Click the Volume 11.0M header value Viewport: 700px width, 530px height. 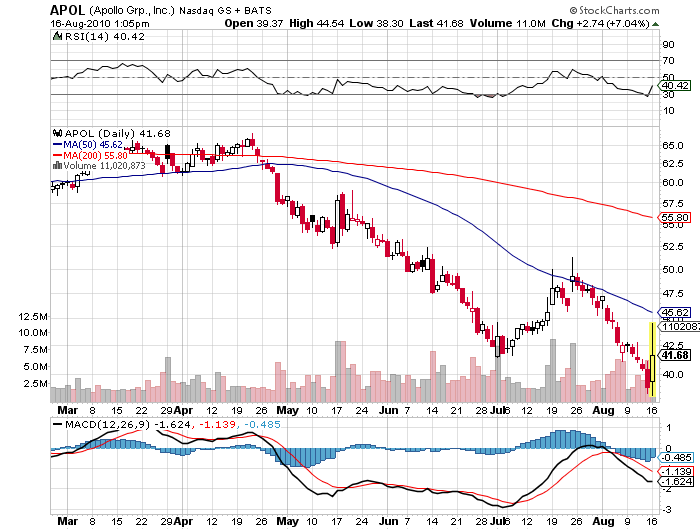click(507, 23)
